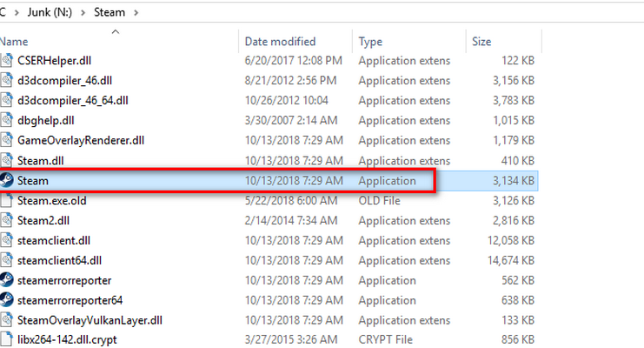644x348 pixels.
Task: Click the 10/26/2012 10:04 date cell
Action: pyautogui.click(x=286, y=100)
